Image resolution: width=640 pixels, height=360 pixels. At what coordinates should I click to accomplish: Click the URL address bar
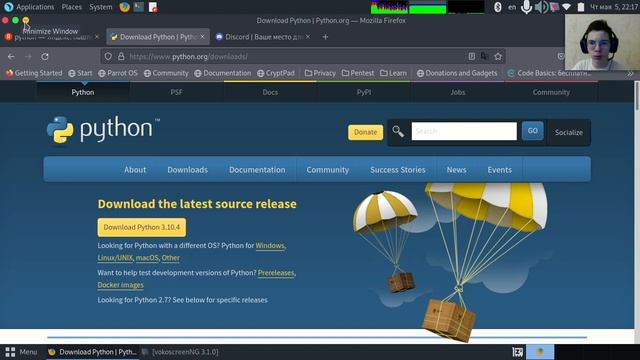tap(302, 56)
